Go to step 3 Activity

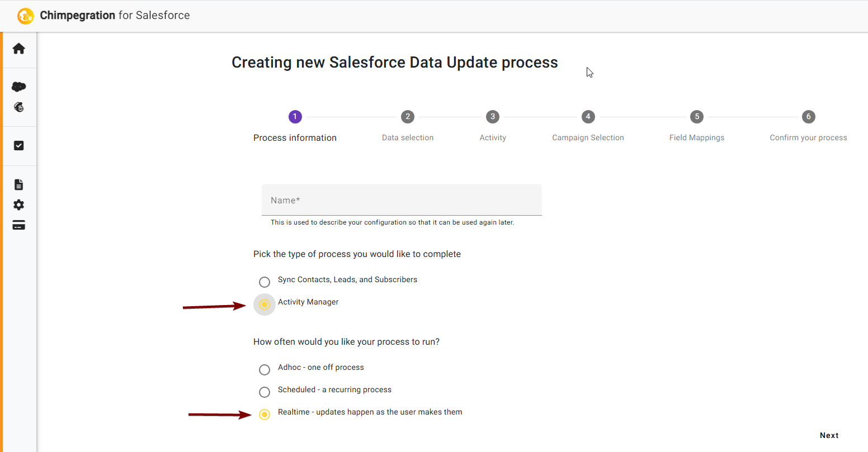(x=493, y=127)
